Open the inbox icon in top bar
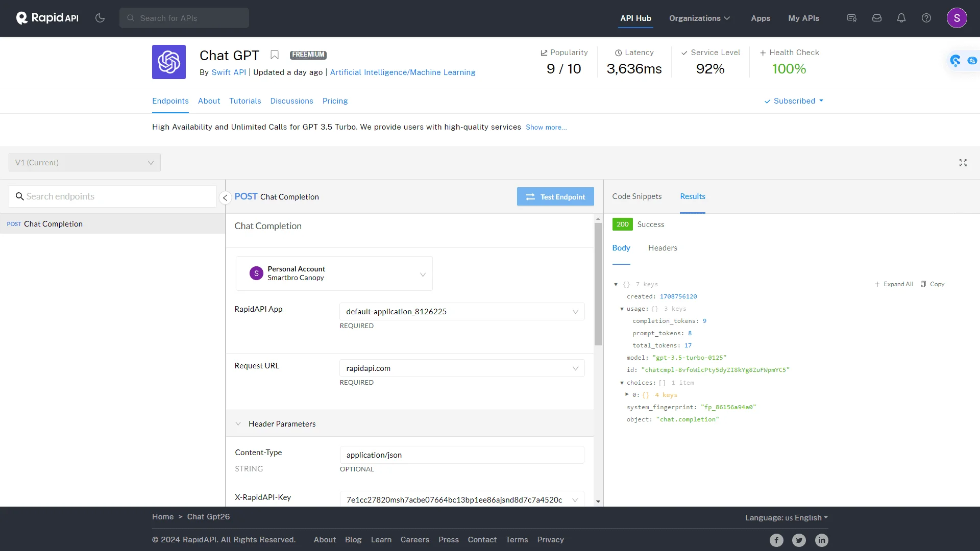 click(877, 18)
